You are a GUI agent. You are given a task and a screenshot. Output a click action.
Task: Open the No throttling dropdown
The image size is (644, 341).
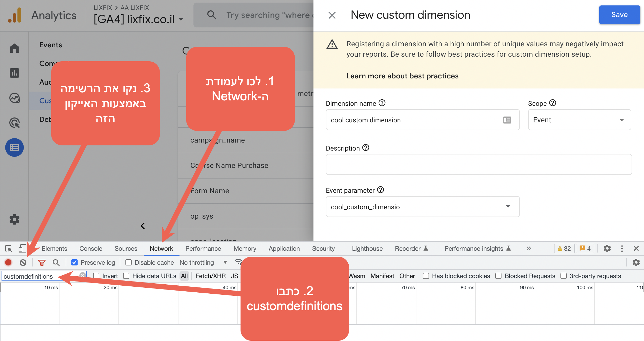click(x=203, y=262)
